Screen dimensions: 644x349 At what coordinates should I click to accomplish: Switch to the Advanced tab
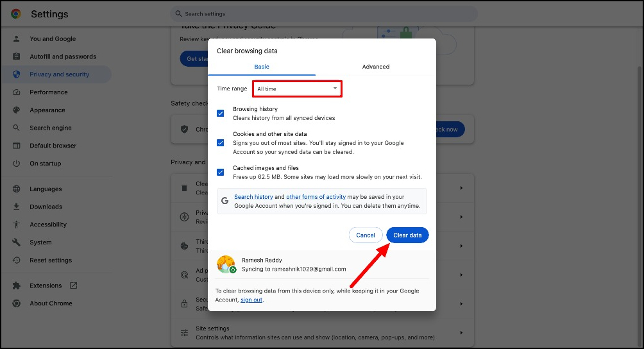(376, 67)
